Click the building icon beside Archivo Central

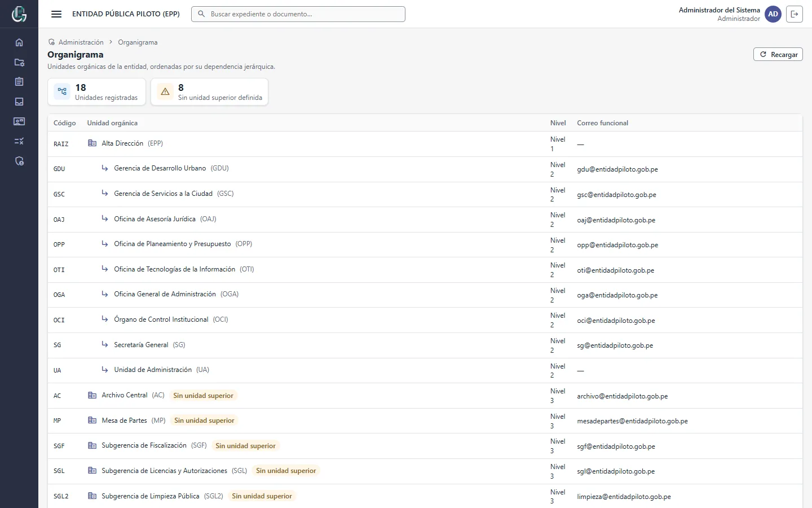point(92,395)
